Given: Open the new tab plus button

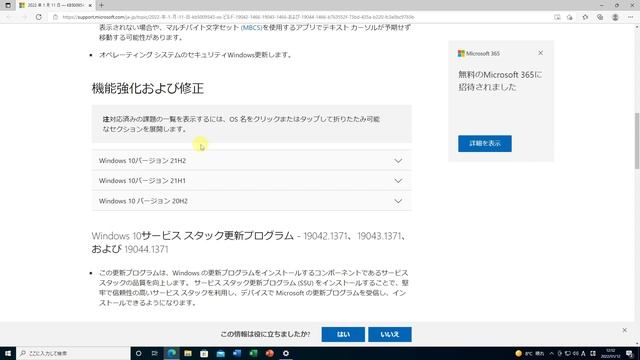Looking at the screenshot, I should (101, 5).
